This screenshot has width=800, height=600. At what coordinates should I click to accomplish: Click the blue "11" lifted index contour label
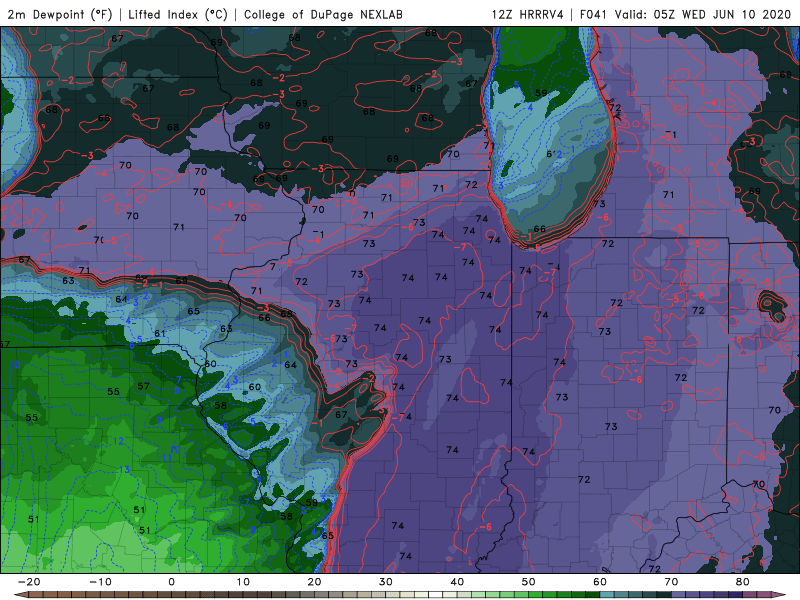(x=167, y=458)
